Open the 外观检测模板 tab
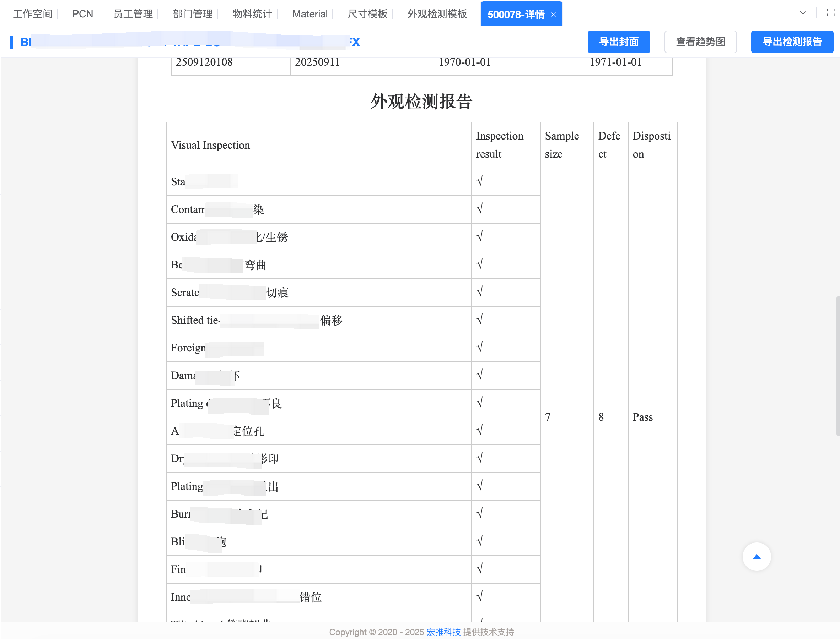 437,14
